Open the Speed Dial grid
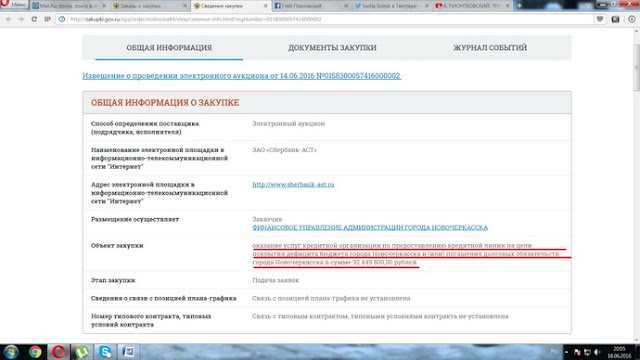The height and width of the screenshot is (360, 640). [x=47, y=19]
